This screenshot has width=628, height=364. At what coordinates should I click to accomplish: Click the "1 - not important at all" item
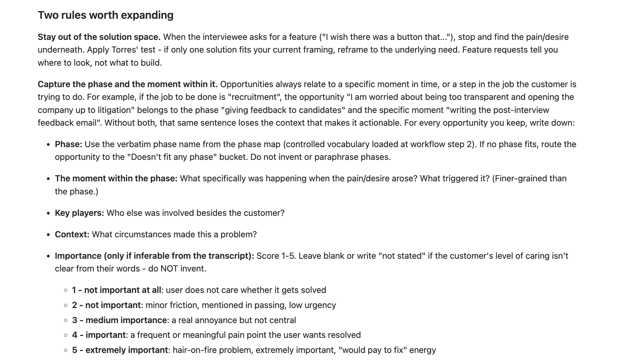pyautogui.click(x=117, y=290)
